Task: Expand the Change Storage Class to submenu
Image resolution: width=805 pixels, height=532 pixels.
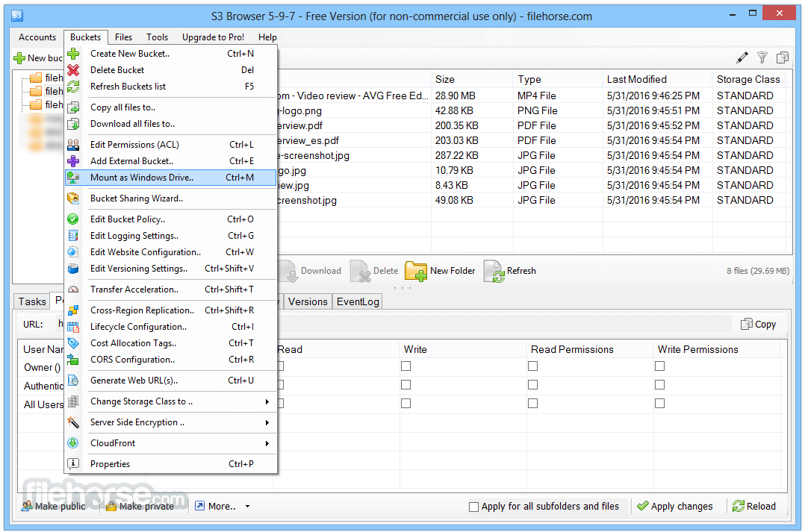Action: [267, 401]
